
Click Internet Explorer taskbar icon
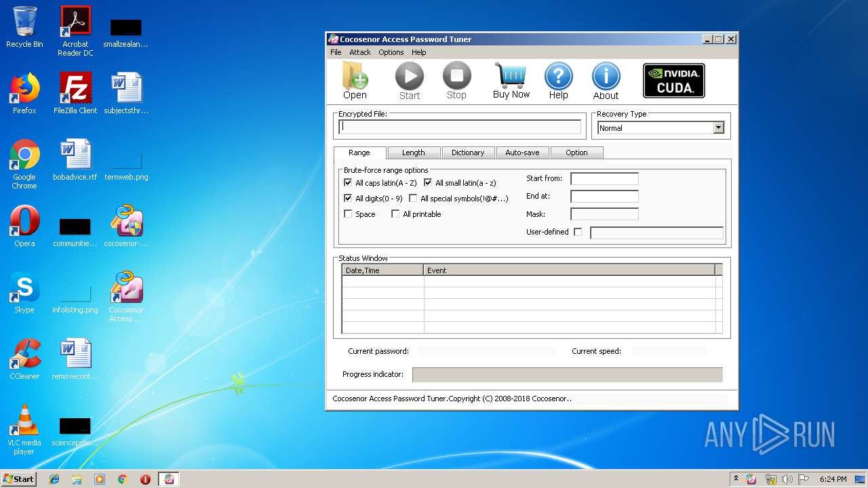point(54,479)
